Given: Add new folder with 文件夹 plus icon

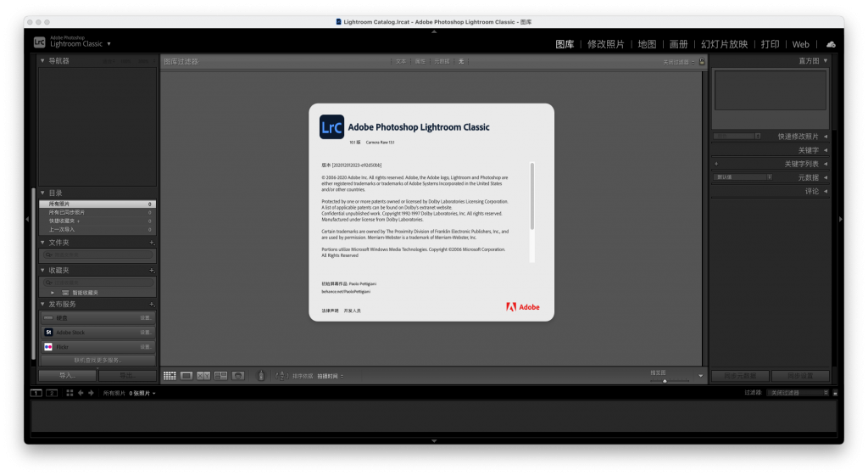Looking at the screenshot, I should (x=151, y=243).
